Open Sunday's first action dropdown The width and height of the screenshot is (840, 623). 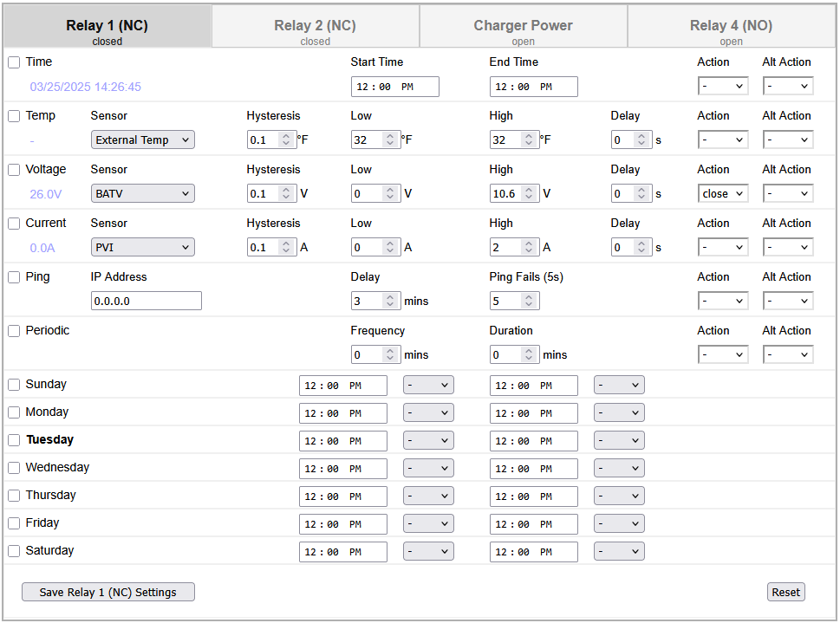click(x=428, y=385)
